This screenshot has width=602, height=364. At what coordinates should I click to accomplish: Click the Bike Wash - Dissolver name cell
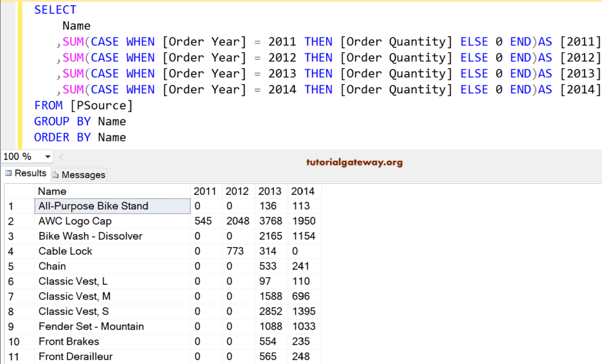click(89, 236)
